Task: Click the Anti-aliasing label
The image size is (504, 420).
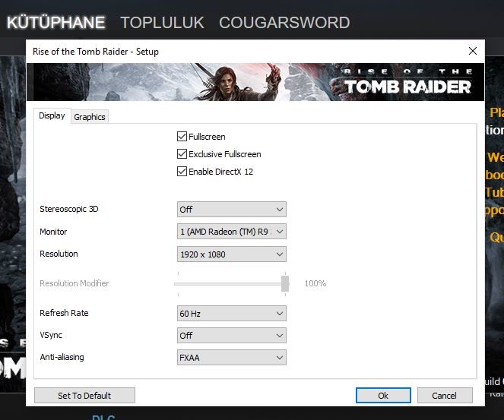Action: click(x=62, y=357)
